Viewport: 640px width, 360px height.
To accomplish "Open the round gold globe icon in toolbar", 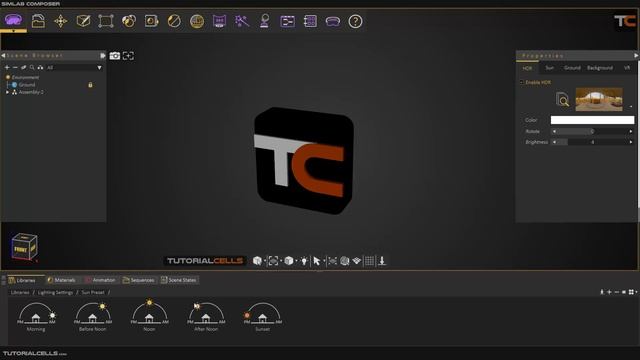I will point(197,21).
